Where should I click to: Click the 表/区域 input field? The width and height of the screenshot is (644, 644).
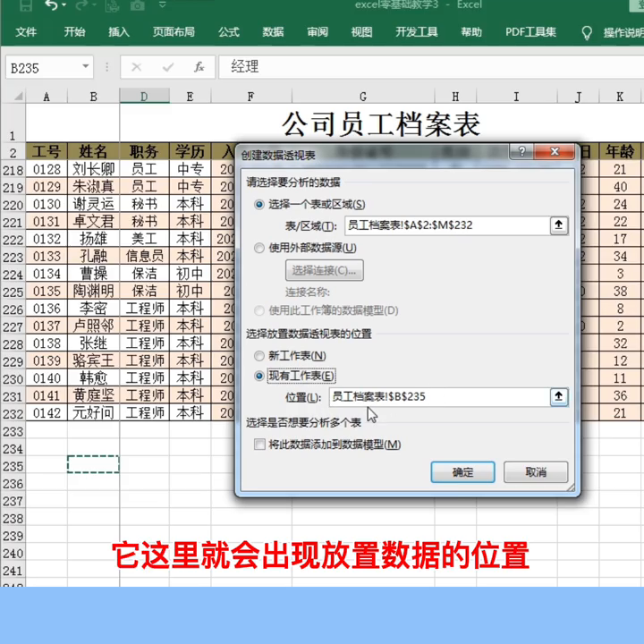click(x=447, y=225)
